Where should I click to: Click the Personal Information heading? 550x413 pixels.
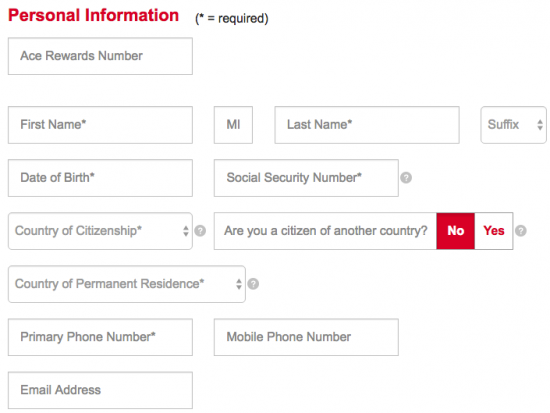tap(93, 15)
